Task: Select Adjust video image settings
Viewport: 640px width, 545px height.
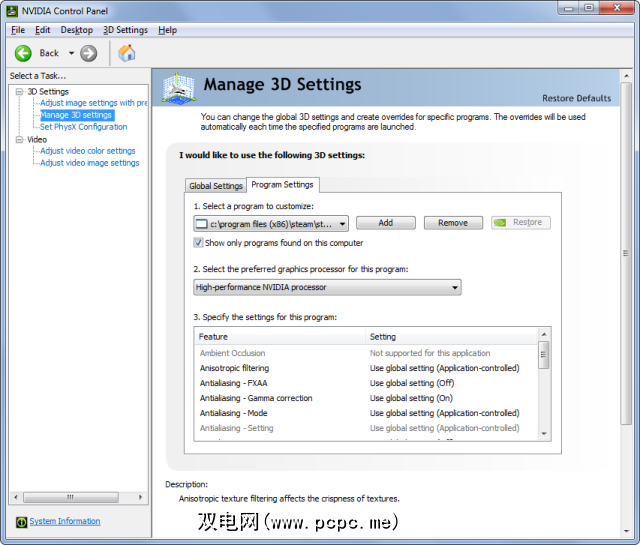Action: (x=90, y=163)
